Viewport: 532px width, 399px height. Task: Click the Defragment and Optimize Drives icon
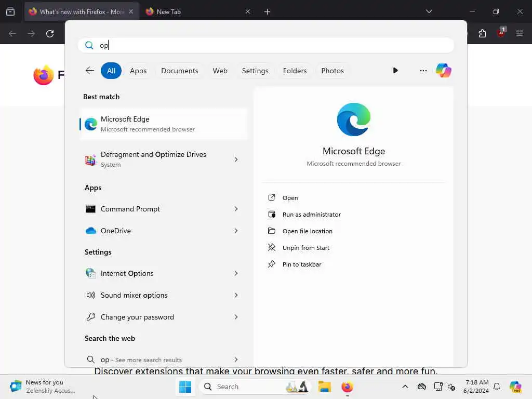(x=90, y=159)
